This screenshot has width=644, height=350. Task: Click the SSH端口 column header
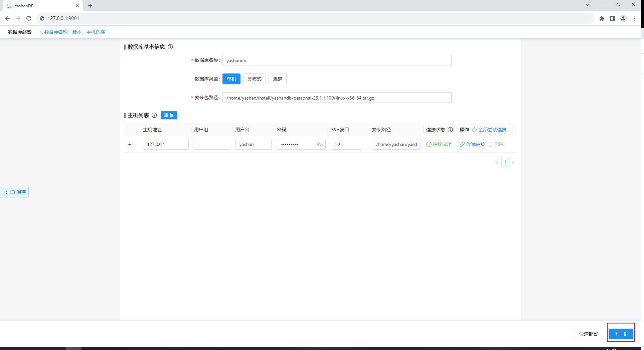[340, 130]
